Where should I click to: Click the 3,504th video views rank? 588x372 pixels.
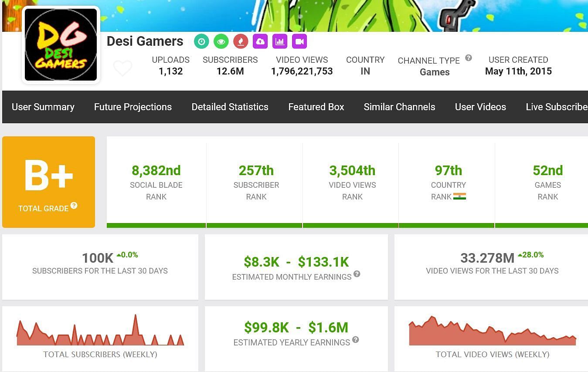tap(352, 170)
